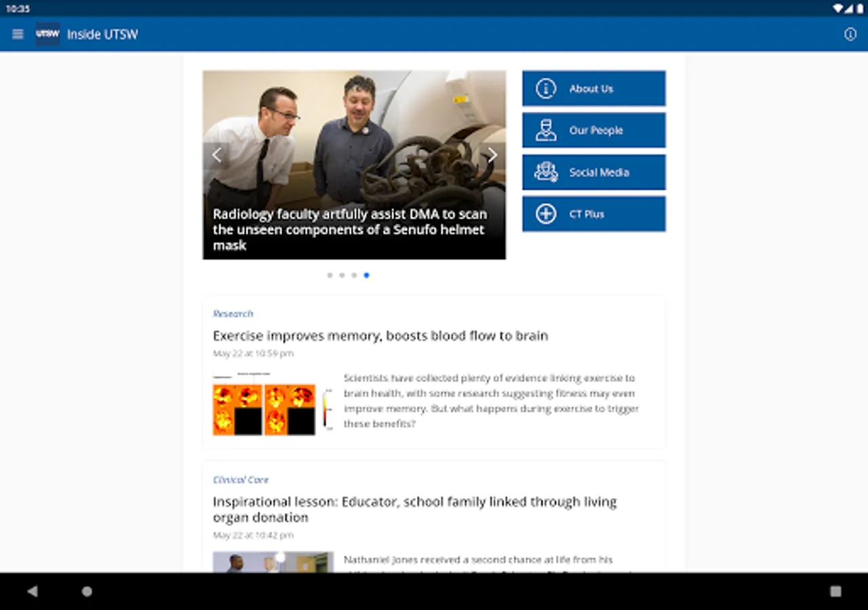This screenshot has width=868, height=610.
Task: Jump to the first carousel slide dot
Action: (330, 275)
